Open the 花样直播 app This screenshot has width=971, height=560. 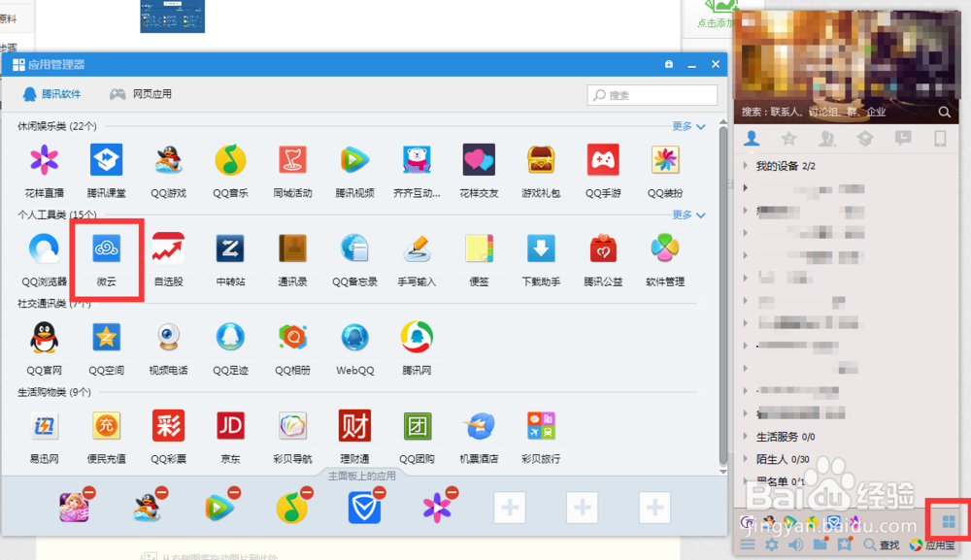[x=44, y=160]
